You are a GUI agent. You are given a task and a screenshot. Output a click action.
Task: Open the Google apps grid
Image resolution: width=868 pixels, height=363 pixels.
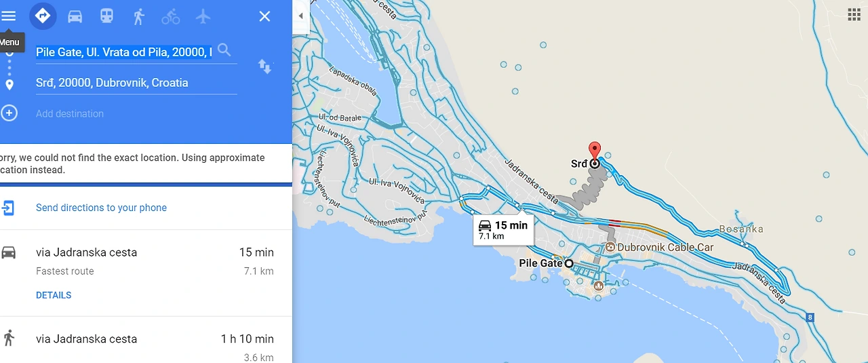[854, 14]
